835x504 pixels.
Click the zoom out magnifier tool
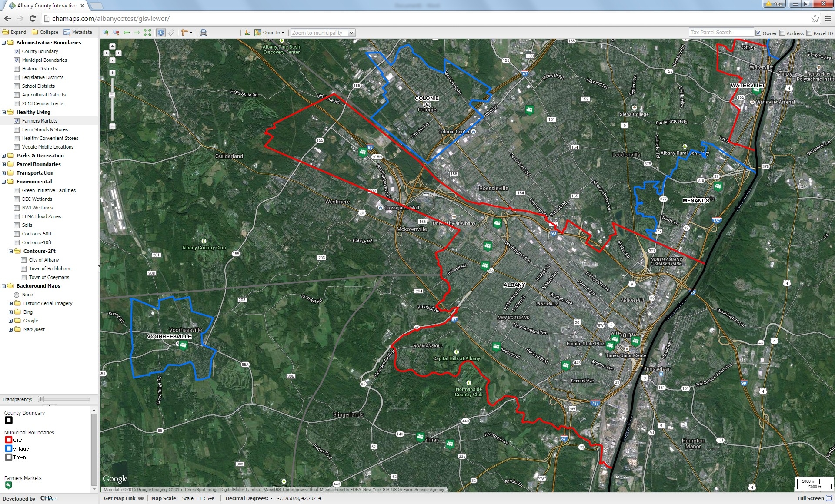coord(116,33)
